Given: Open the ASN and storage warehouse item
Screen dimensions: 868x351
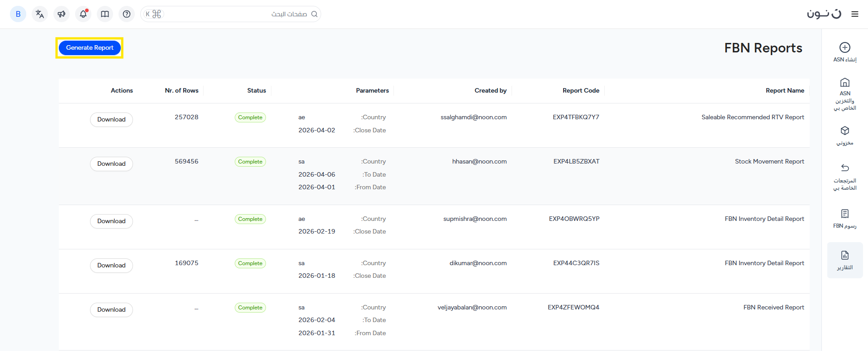Looking at the screenshot, I should 844,94.
